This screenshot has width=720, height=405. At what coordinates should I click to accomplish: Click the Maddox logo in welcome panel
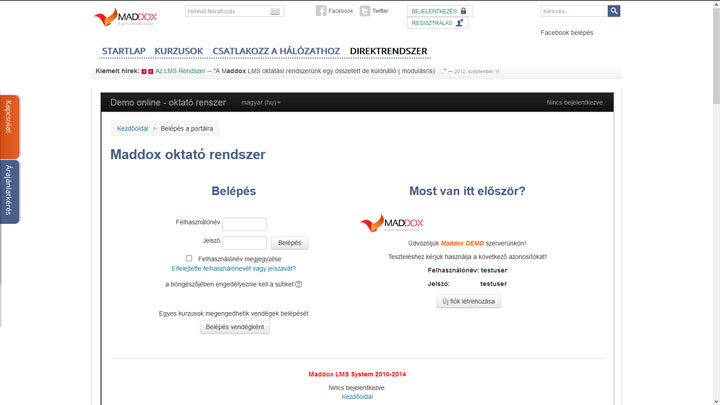click(x=392, y=223)
